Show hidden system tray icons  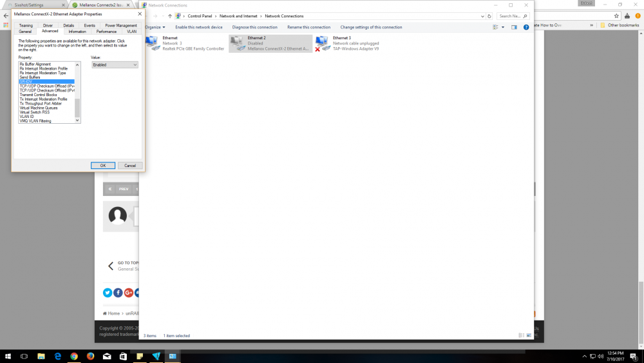(x=585, y=356)
